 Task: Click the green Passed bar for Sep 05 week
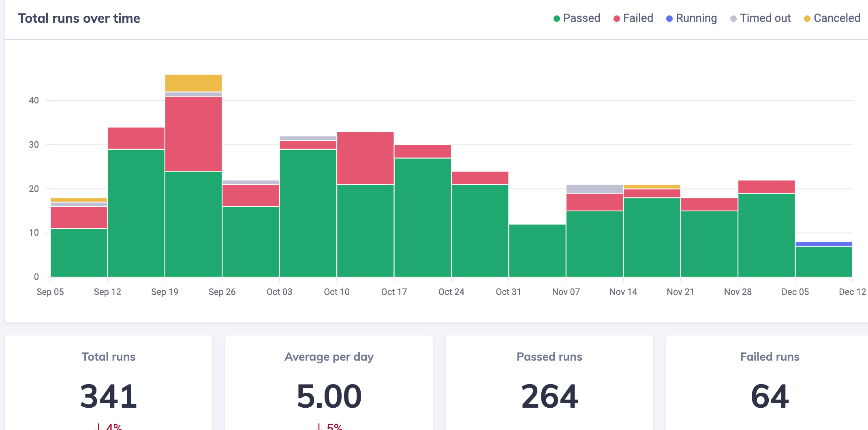[79, 253]
